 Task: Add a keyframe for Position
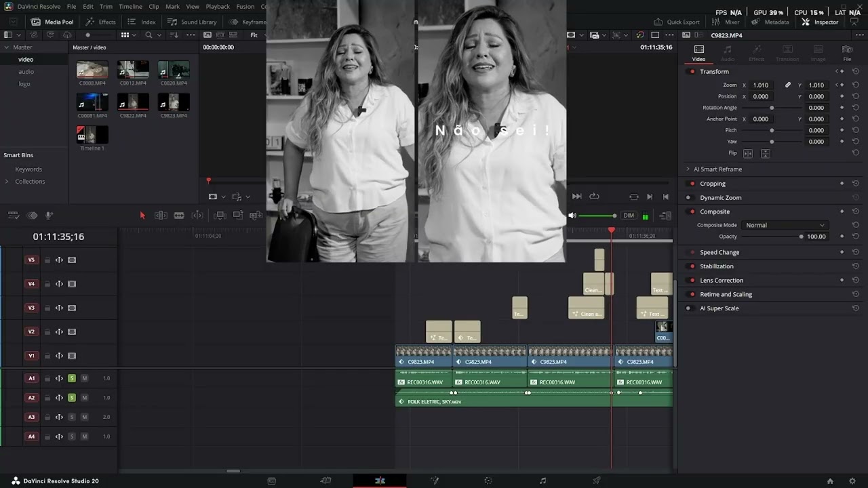pyautogui.click(x=842, y=96)
